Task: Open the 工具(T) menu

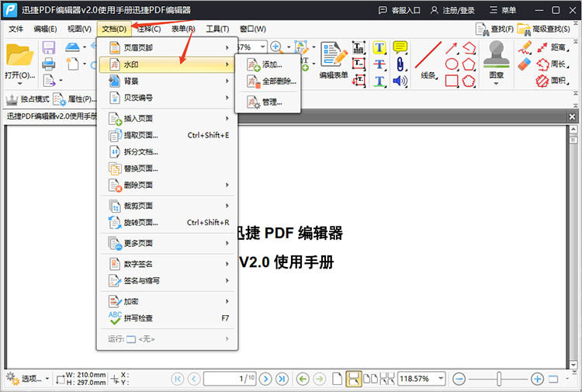Action: [217, 29]
